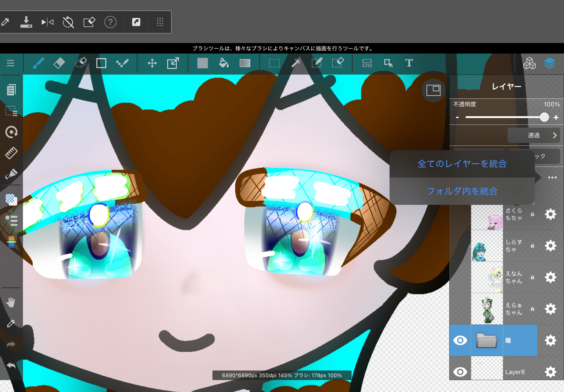Open the main hamburger menu

[10, 63]
